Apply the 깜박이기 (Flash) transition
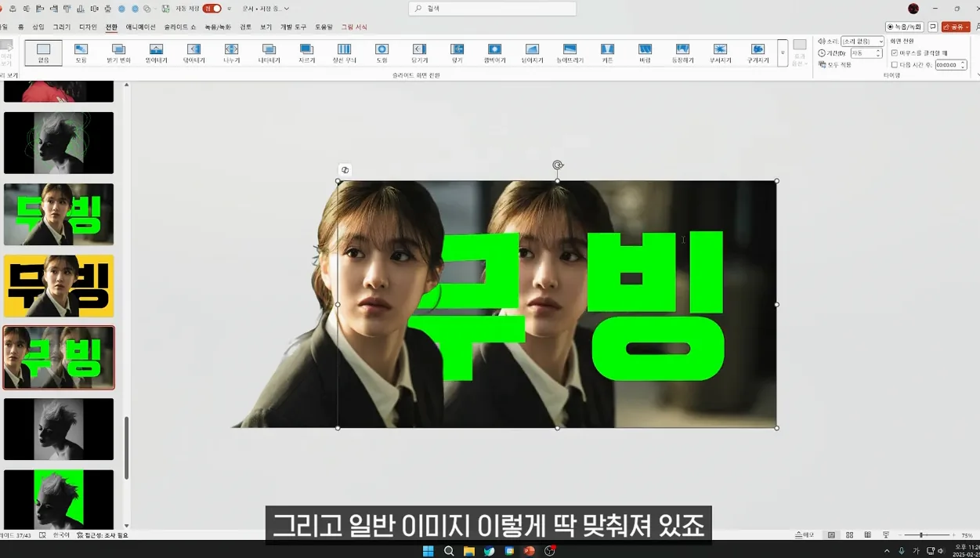This screenshot has height=558, width=980. pos(494,53)
